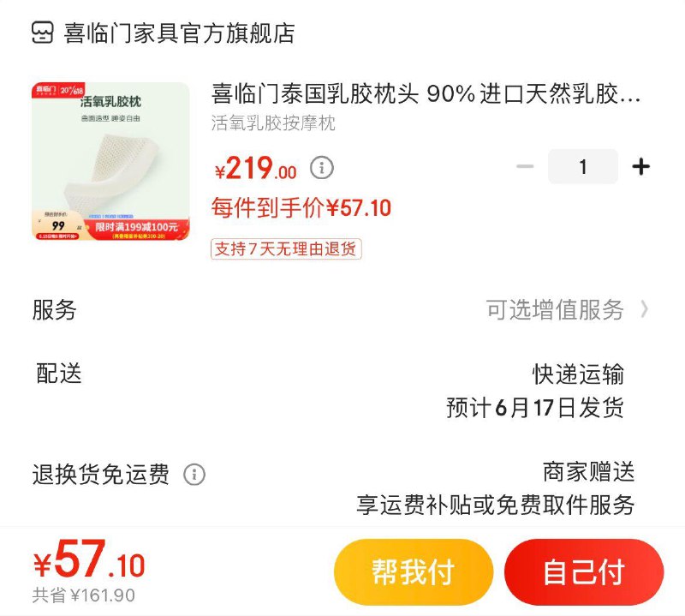Select the 活氧乳胶按摩枕 variant text
This screenshot has width=685, height=616.
click(x=273, y=123)
